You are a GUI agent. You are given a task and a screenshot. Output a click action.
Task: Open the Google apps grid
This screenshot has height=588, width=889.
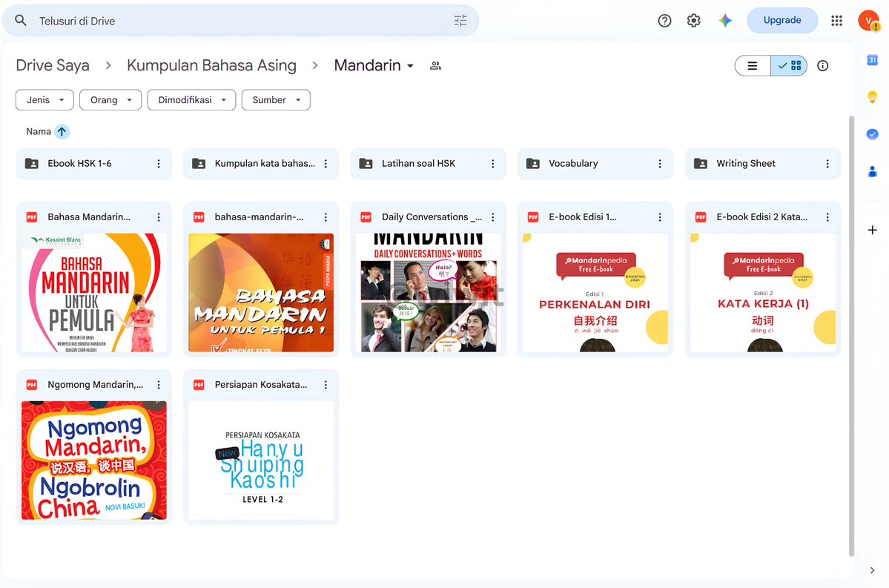836,21
